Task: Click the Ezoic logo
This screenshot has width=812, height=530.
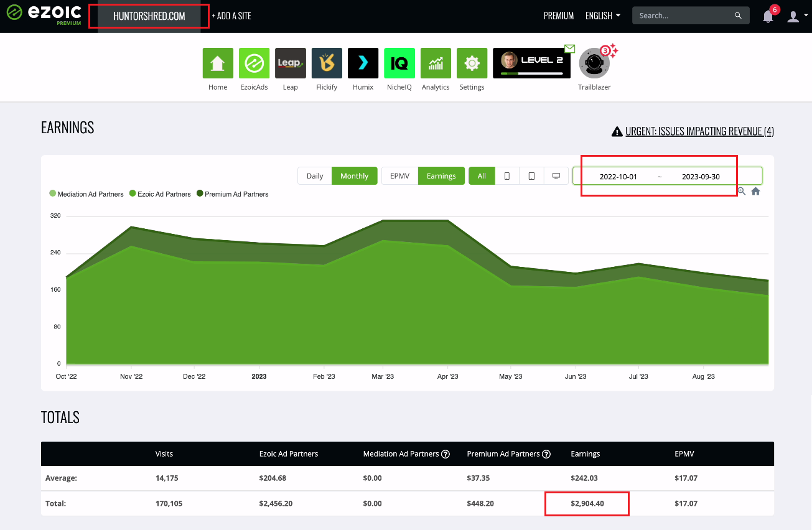Action: click(44, 14)
